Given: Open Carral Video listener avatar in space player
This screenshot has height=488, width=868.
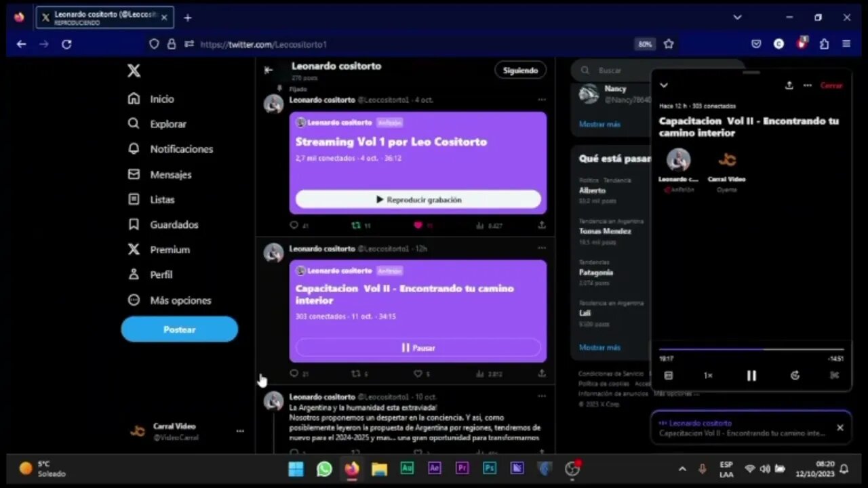Looking at the screenshot, I should pos(727,160).
